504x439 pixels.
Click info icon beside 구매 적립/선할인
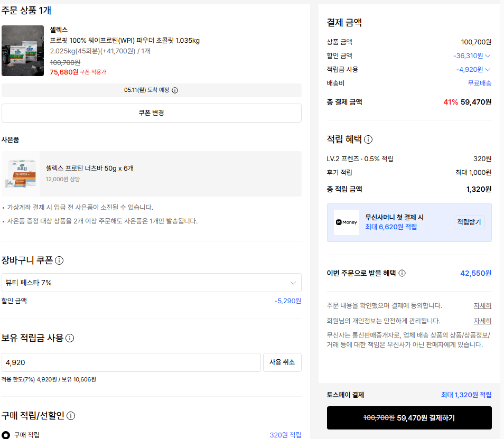tap(71, 416)
